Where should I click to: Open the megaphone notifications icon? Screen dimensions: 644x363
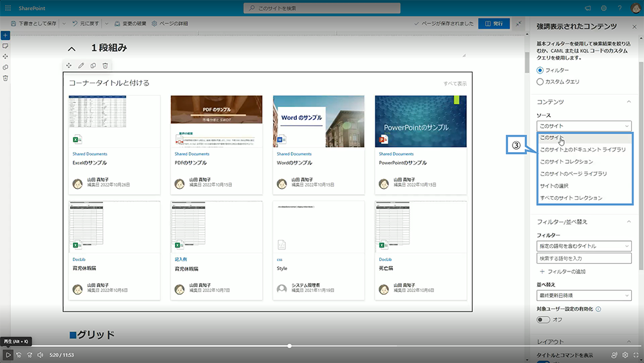(588, 8)
